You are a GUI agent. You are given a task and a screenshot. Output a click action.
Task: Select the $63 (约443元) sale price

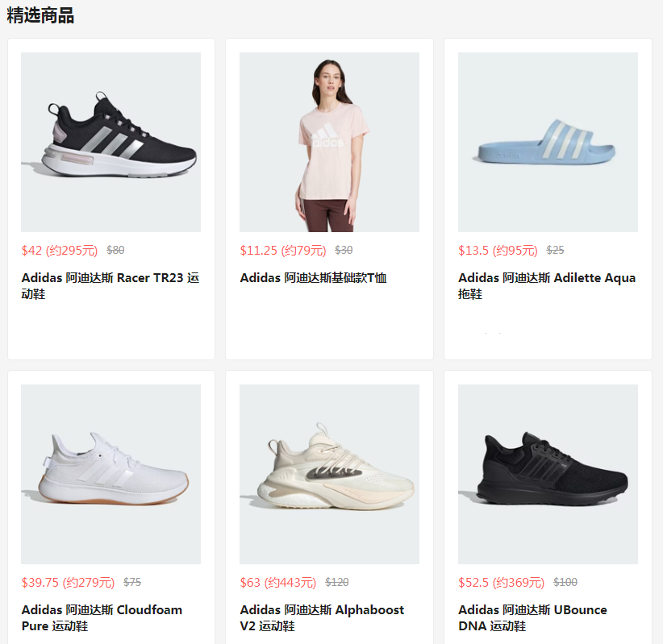278,582
